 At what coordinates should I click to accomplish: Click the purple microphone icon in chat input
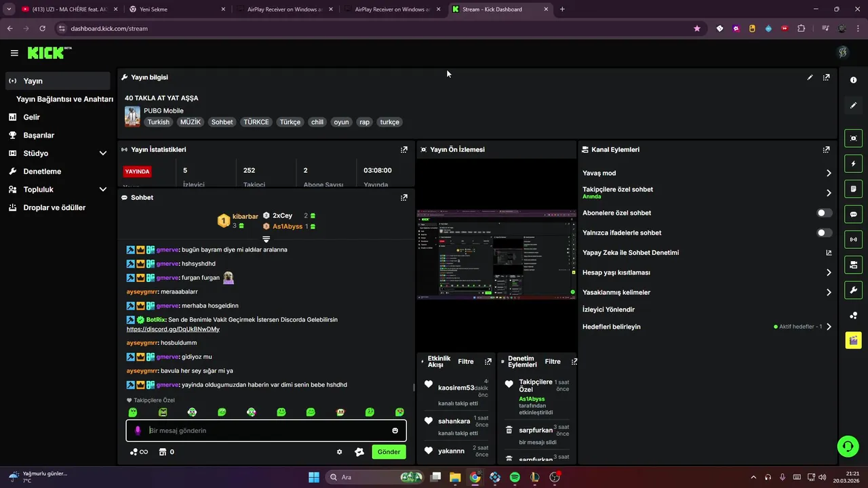pos(138,430)
